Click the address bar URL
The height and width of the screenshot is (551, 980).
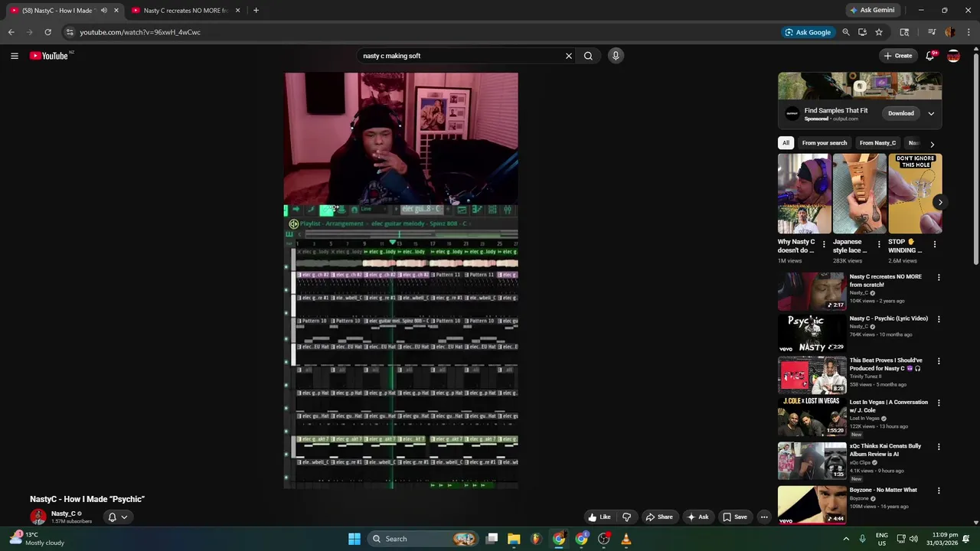140,32
